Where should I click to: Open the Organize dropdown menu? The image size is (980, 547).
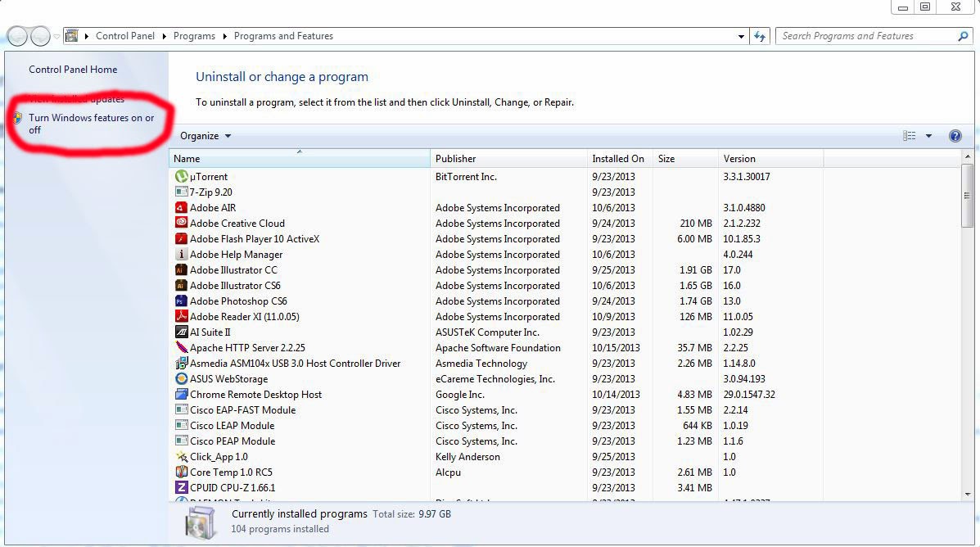pos(205,136)
